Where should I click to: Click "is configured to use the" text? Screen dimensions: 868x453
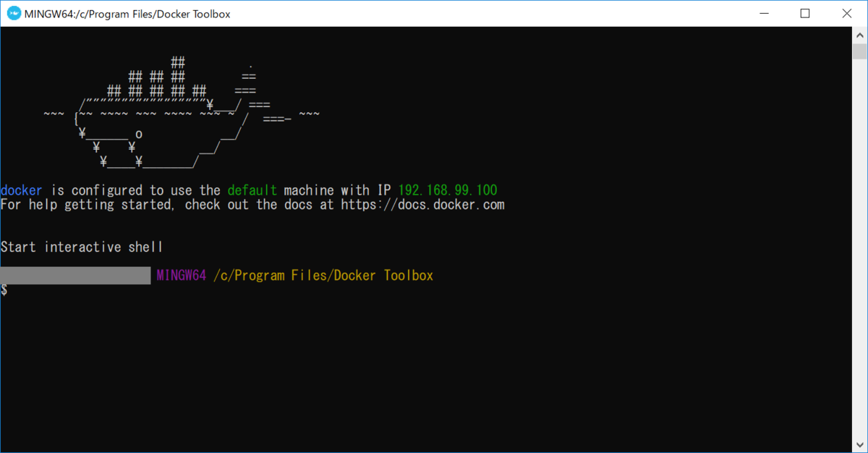coord(135,190)
